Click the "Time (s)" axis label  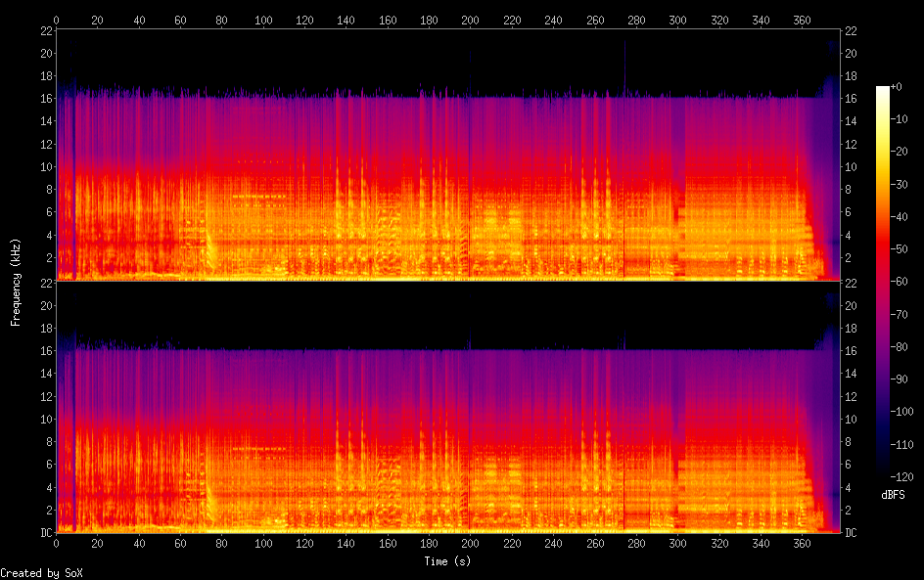449,561
